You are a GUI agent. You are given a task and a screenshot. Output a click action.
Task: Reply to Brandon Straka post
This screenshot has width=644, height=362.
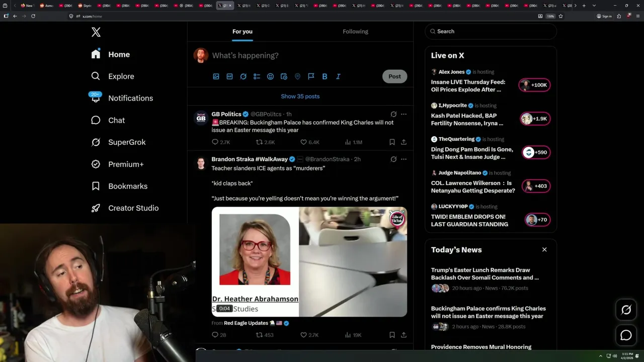219,335
